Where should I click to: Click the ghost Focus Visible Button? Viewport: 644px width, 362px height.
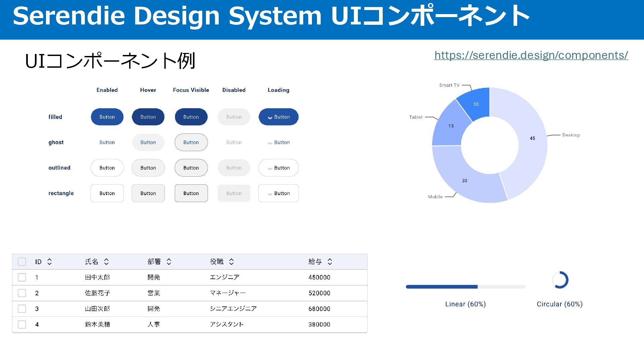[191, 142]
